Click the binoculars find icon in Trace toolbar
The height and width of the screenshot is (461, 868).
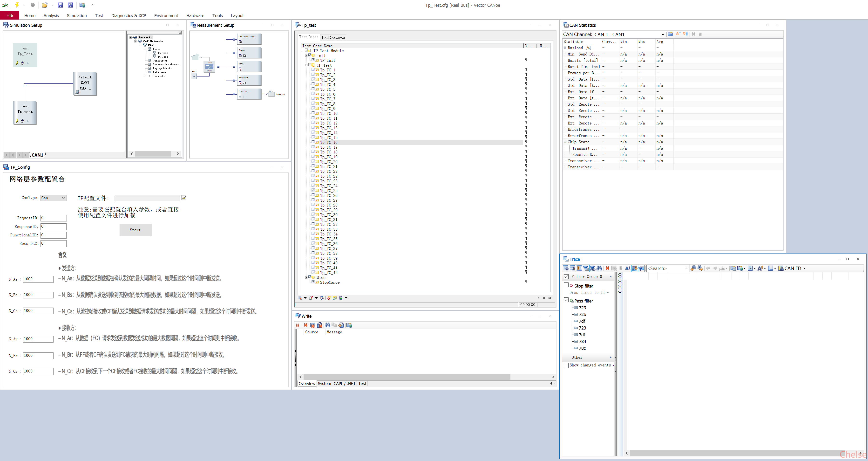(x=599, y=268)
